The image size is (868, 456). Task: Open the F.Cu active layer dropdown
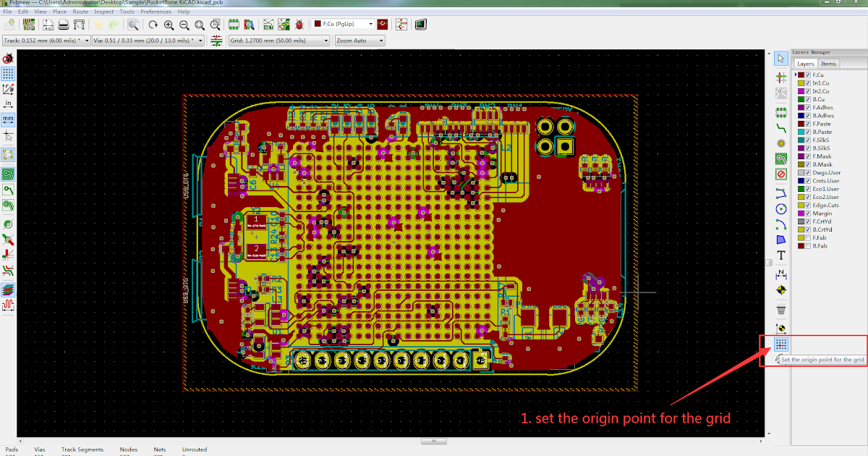point(344,25)
